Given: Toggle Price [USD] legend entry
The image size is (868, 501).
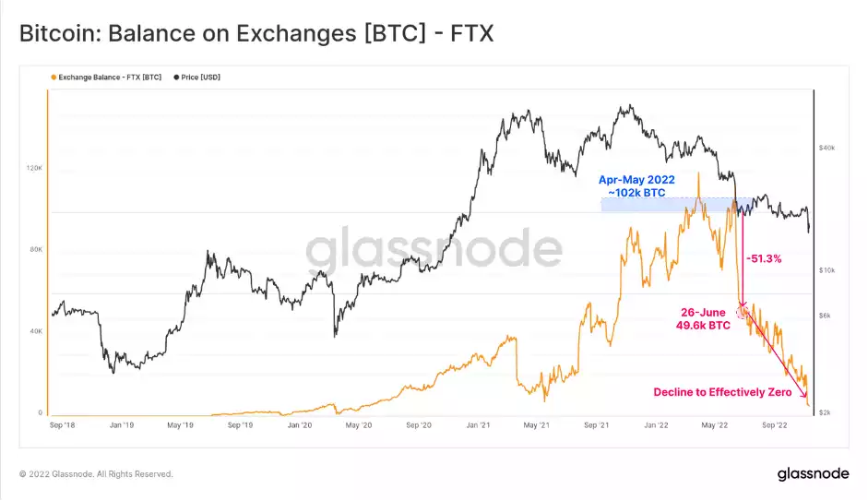Looking at the screenshot, I should tap(197, 78).
